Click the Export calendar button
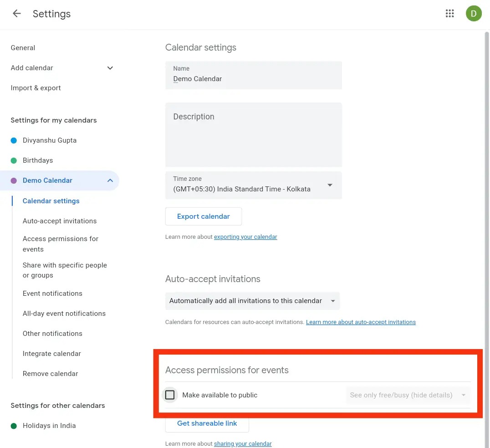This screenshot has width=490, height=448. pos(204,216)
